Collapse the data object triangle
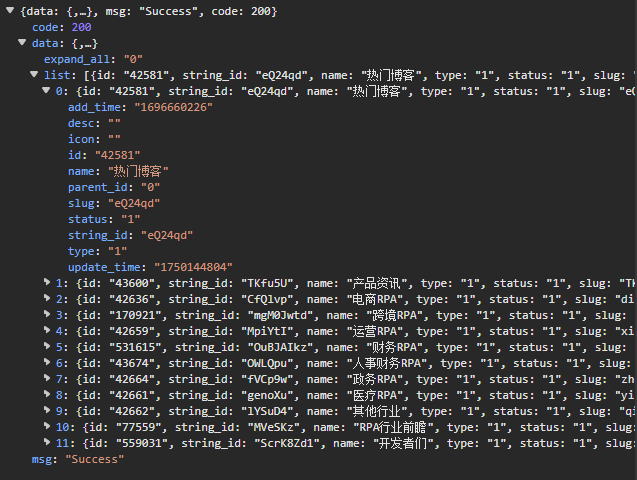 [x=22, y=42]
